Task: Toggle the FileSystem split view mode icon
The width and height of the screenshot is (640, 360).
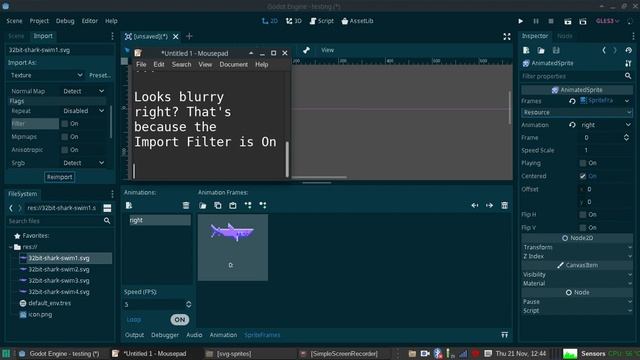Action: coord(107,208)
